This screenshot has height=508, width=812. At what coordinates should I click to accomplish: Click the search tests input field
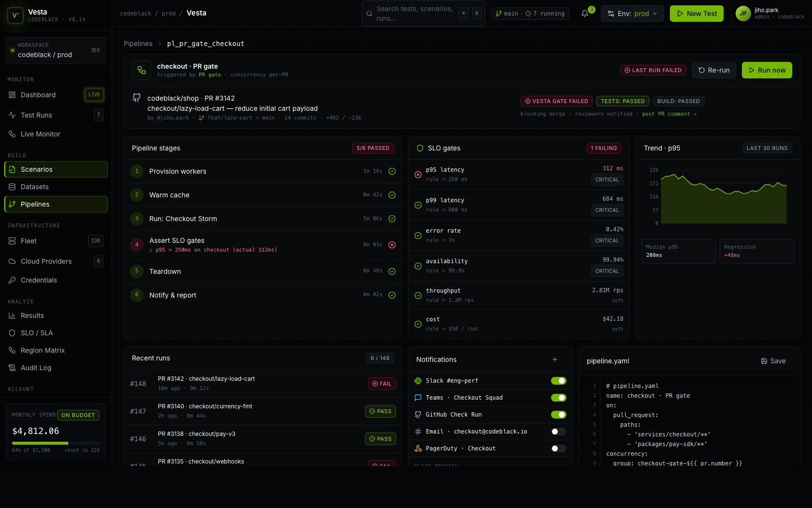[x=416, y=14]
